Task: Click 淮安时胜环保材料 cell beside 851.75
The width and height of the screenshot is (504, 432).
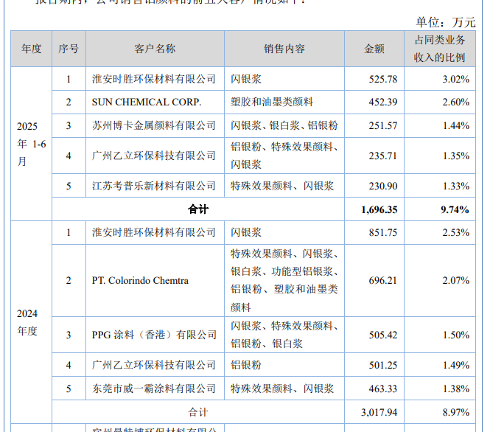Action: click(x=155, y=232)
